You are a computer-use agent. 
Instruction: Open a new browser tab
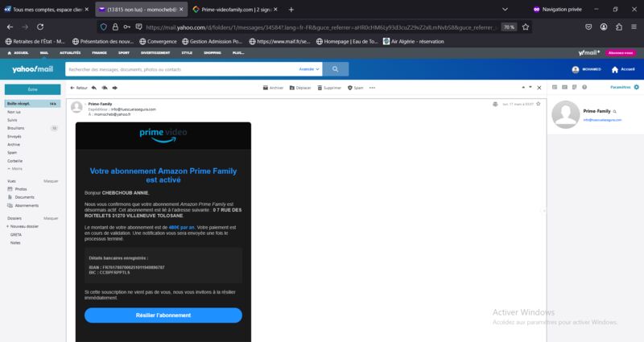click(291, 10)
